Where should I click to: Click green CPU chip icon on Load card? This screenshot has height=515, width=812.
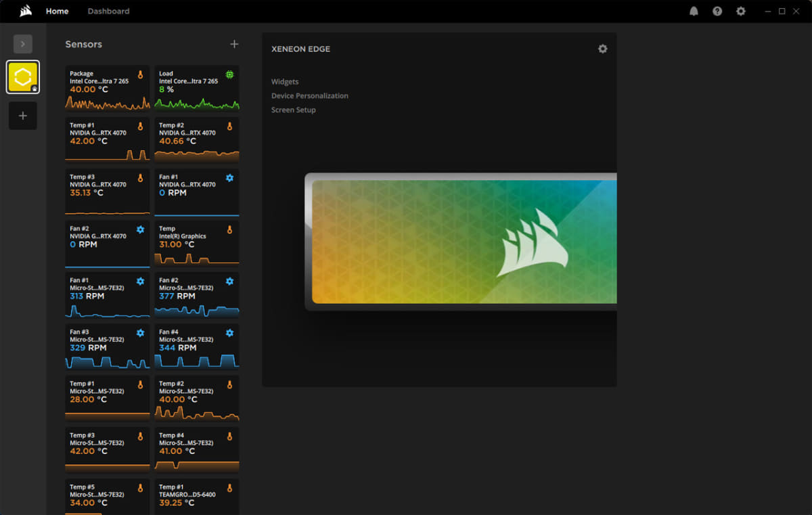[x=229, y=74]
